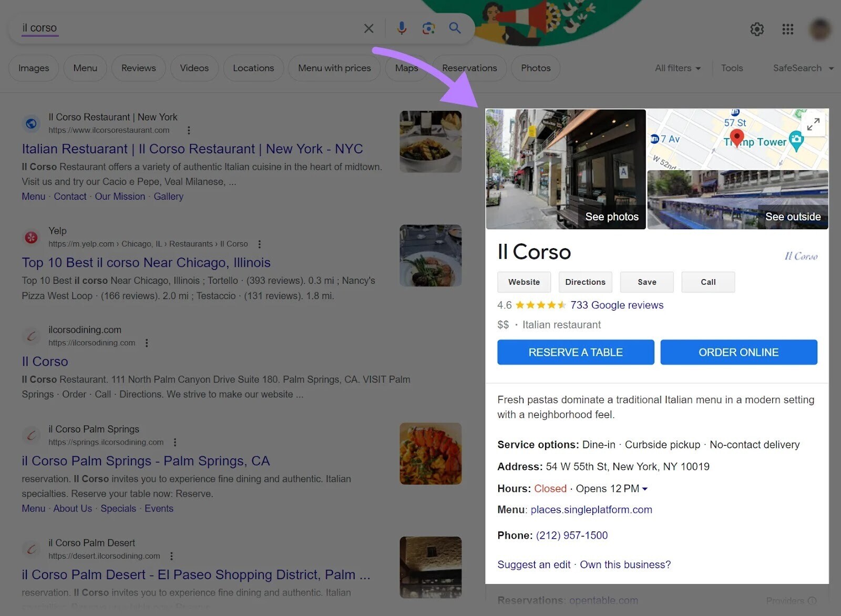Image resolution: width=841 pixels, height=616 pixels.
Task: Click the Palm Desert result interior thumbnail
Action: [x=430, y=567]
